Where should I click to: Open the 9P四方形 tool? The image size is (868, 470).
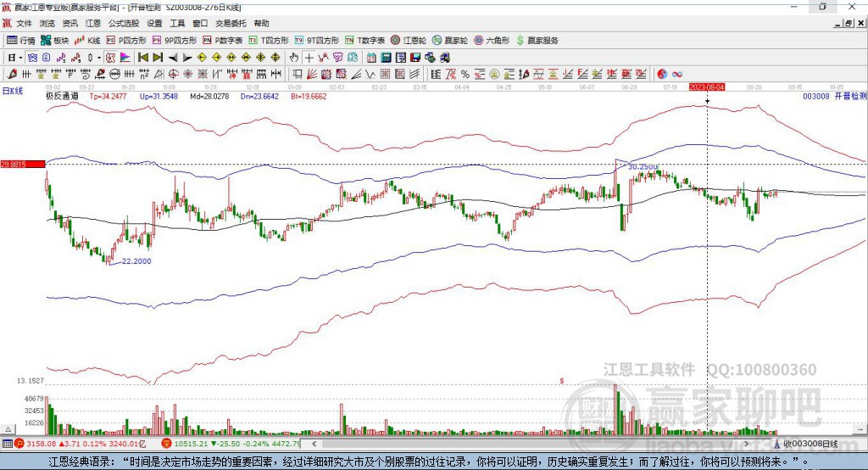click(175, 41)
